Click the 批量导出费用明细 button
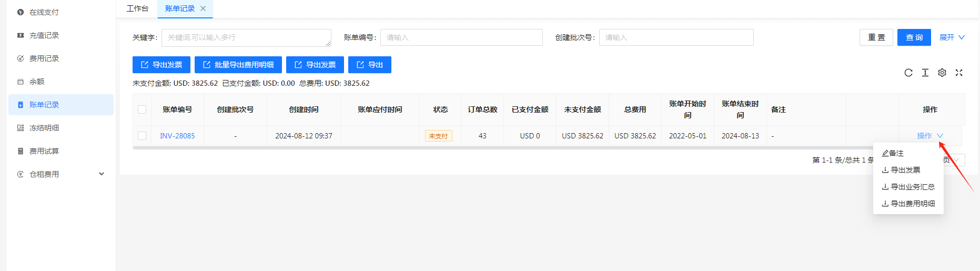The width and height of the screenshot is (980, 271). [x=238, y=65]
